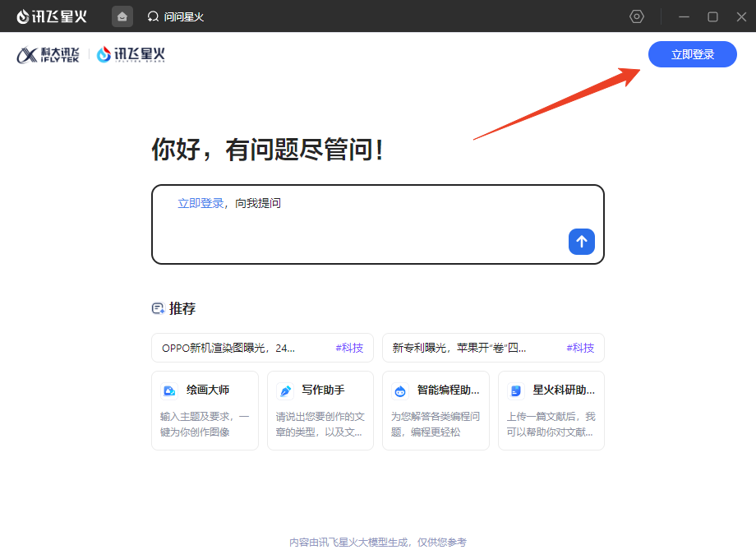
Task: Click the 为您解答各类编程问题 description
Action: [x=436, y=424]
